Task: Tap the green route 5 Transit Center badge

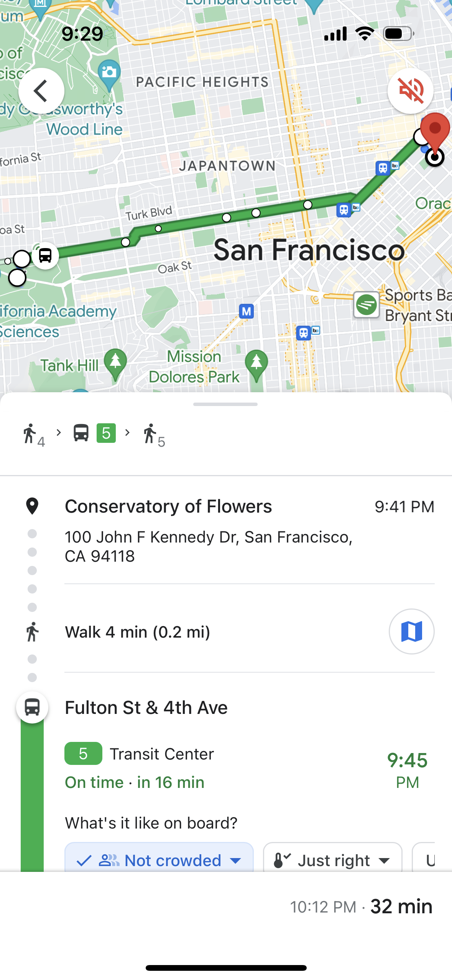Action: 83,754
